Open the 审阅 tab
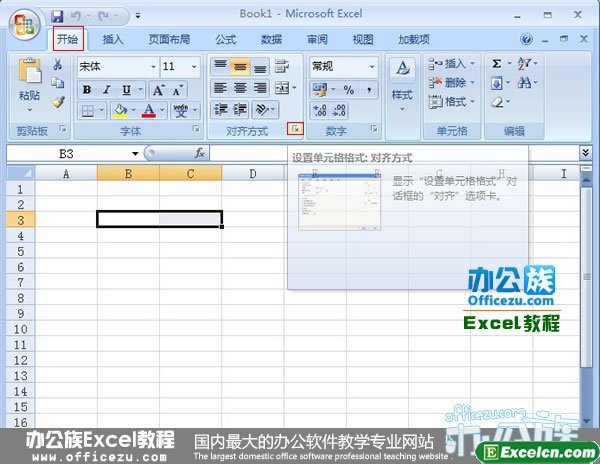The image size is (600, 464). [317, 39]
